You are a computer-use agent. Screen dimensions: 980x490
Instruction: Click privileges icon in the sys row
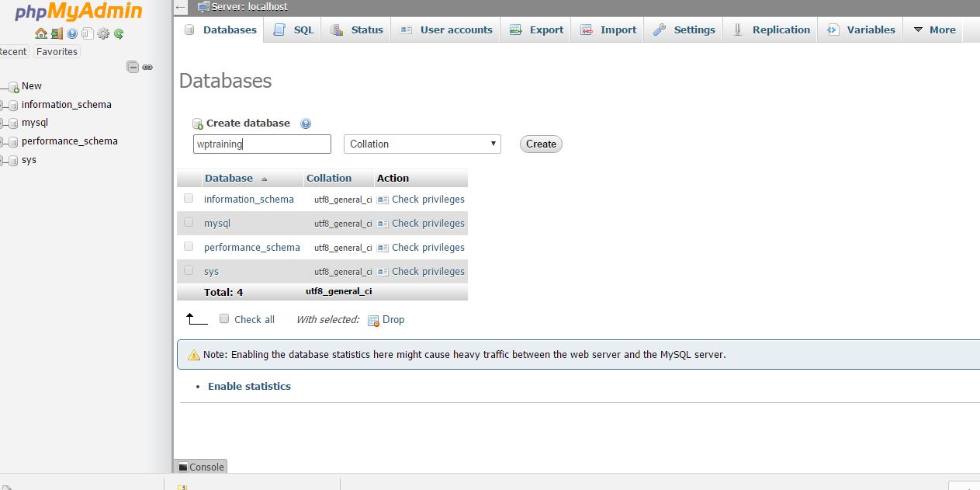(383, 272)
